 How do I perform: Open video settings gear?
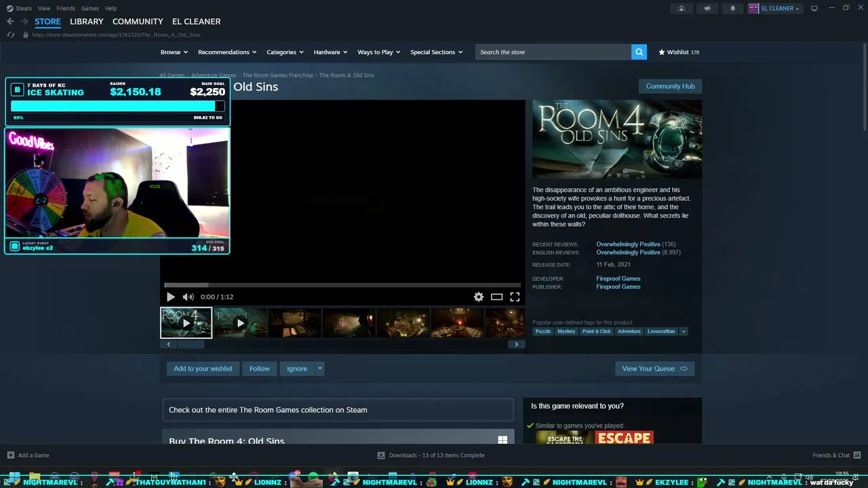479,297
